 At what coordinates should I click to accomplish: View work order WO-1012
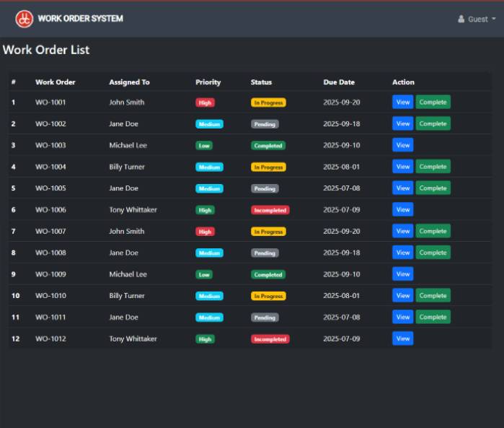(x=402, y=339)
